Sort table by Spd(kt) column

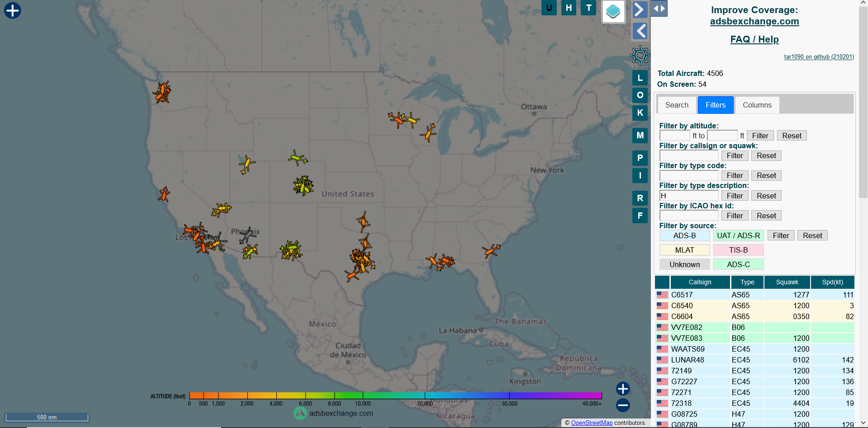point(832,282)
